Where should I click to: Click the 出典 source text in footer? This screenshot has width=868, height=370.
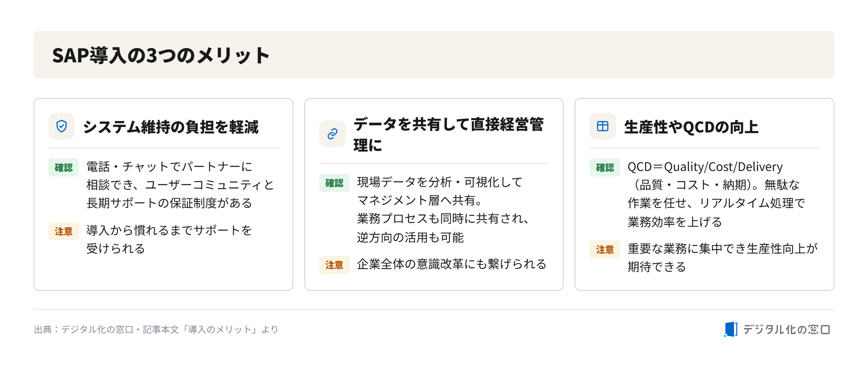[156, 329]
